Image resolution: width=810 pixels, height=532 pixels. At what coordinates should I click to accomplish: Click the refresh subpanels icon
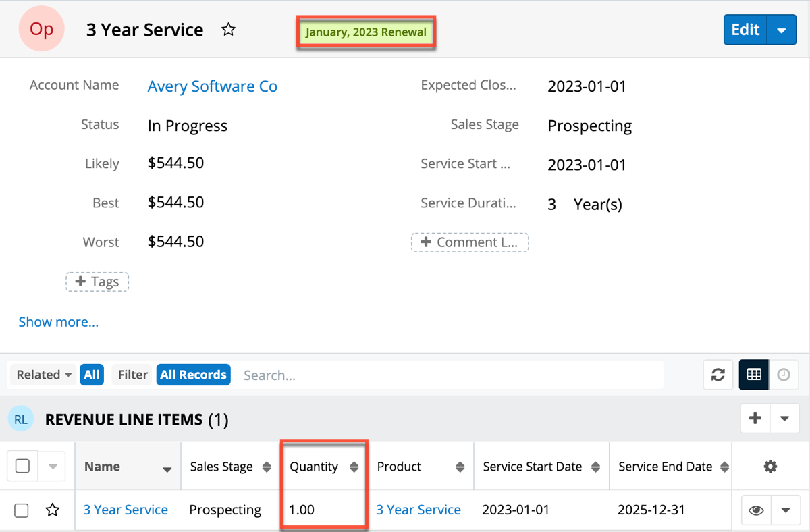click(x=718, y=375)
